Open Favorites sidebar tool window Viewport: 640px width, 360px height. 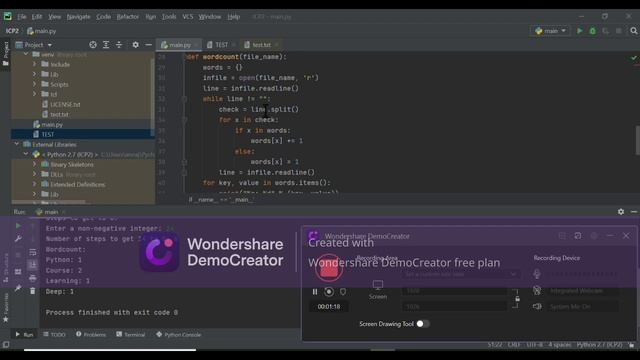[x=6, y=307]
